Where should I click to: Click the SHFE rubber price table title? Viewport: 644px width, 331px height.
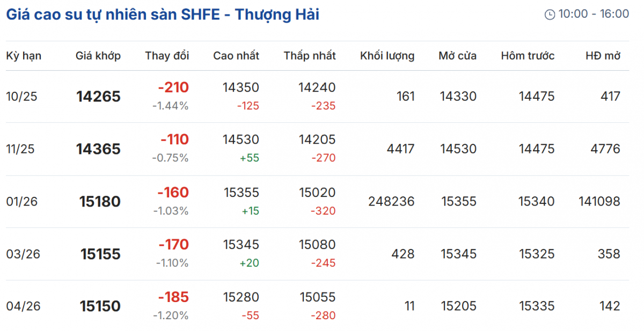[163, 14]
